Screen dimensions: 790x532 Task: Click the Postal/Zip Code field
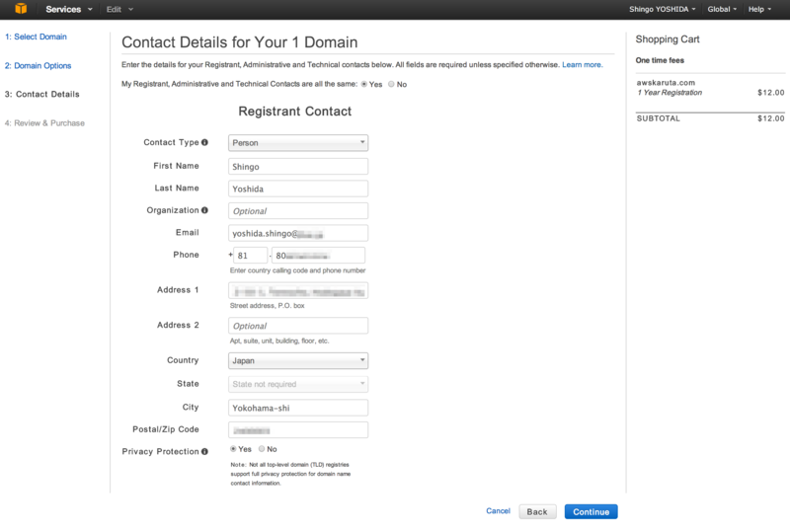click(298, 429)
